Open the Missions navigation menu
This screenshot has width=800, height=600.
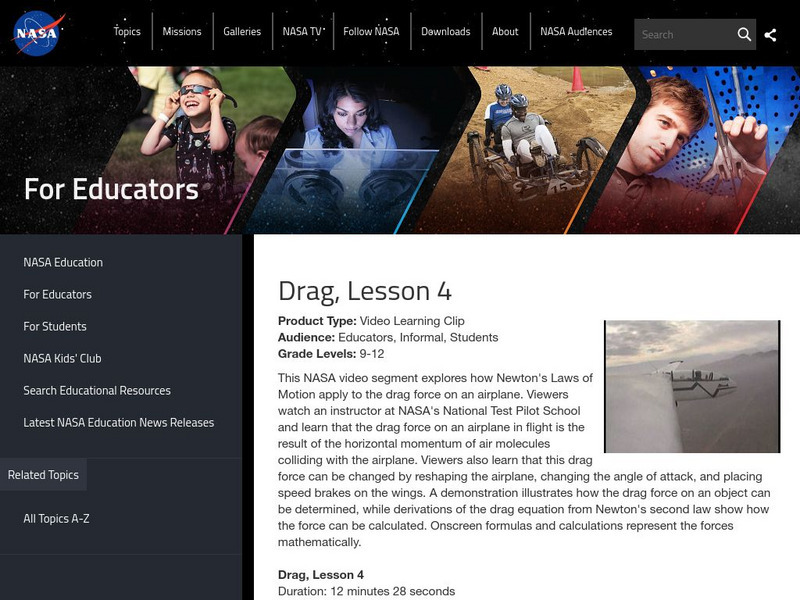[184, 31]
